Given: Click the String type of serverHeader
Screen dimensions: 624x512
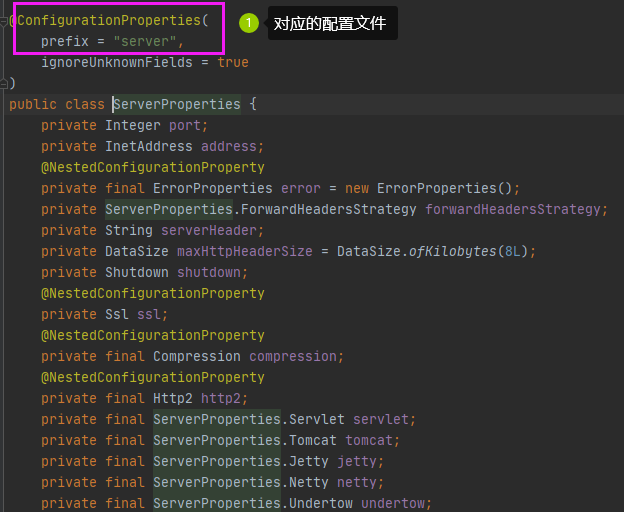Looking at the screenshot, I should click(x=129, y=230).
